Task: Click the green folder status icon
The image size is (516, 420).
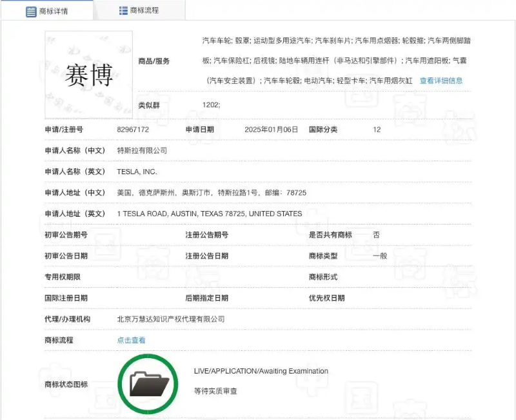Action: click(x=148, y=384)
